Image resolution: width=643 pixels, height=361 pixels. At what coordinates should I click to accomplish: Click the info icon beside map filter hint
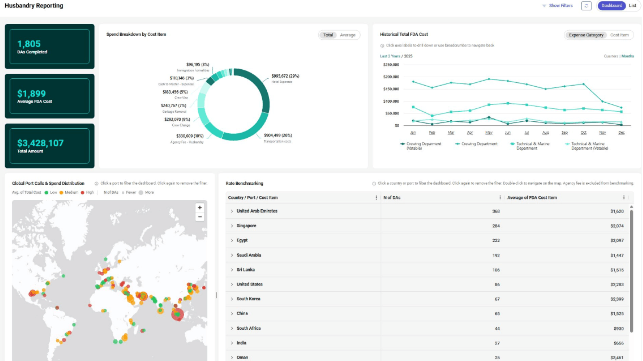[97, 184]
